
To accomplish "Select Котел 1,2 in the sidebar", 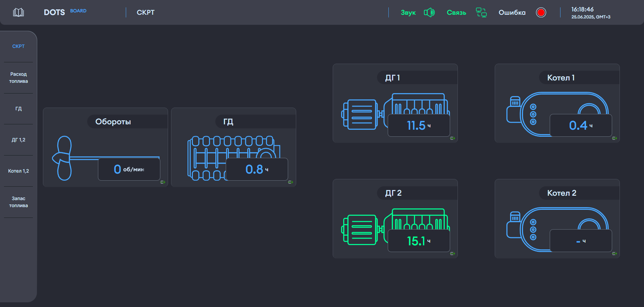I will (18, 171).
